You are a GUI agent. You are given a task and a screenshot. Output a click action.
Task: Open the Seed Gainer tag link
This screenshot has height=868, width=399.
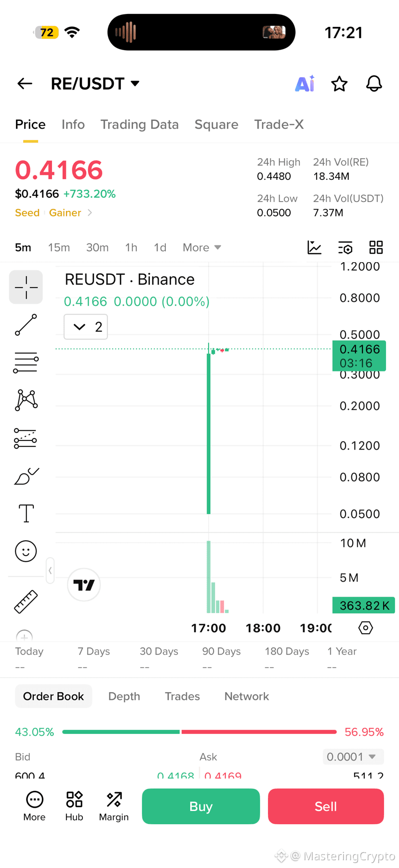[x=53, y=213]
